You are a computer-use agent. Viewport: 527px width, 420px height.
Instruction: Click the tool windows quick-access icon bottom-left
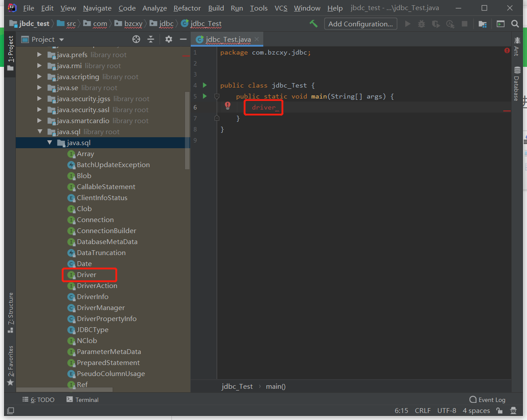[x=11, y=411]
